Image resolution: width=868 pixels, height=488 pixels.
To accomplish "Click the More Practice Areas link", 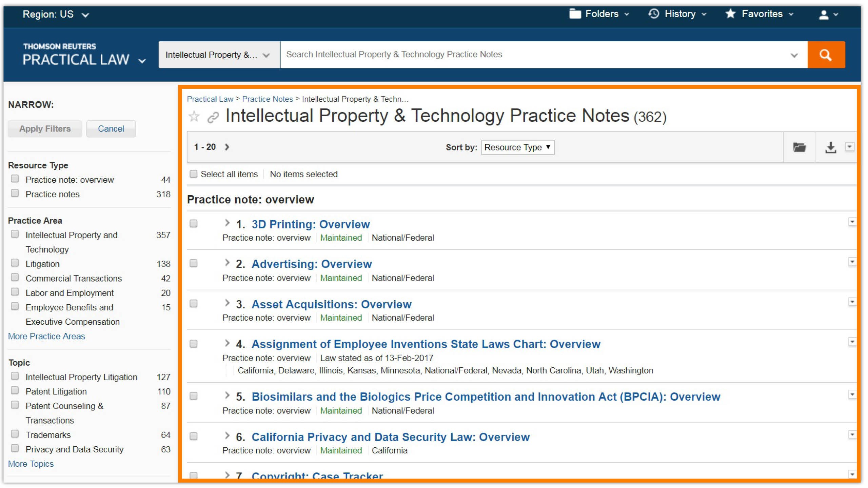I will tap(46, 336).
